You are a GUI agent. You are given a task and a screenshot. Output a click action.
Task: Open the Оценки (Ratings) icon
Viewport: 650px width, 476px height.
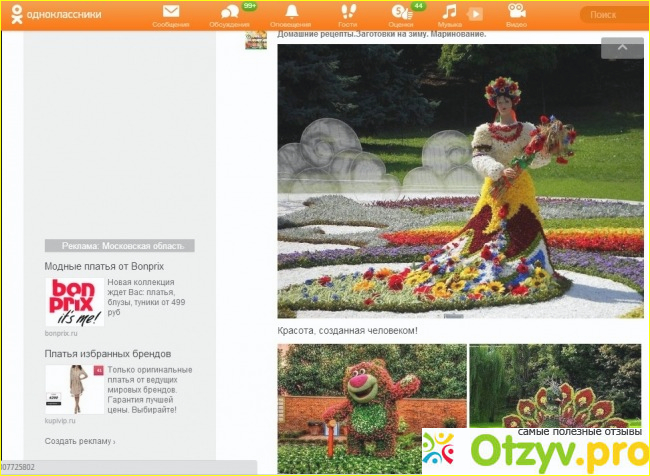point(401,14)
